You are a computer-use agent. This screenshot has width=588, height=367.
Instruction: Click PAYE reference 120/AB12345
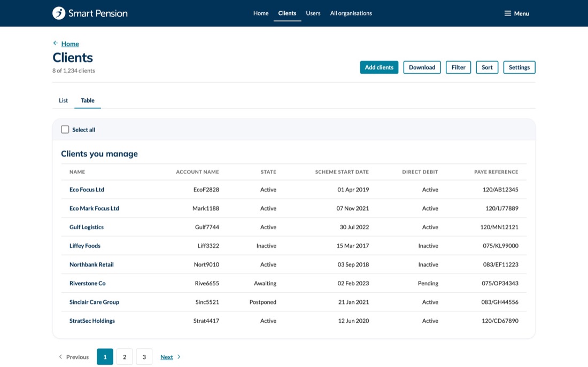[x=501, y=190]
